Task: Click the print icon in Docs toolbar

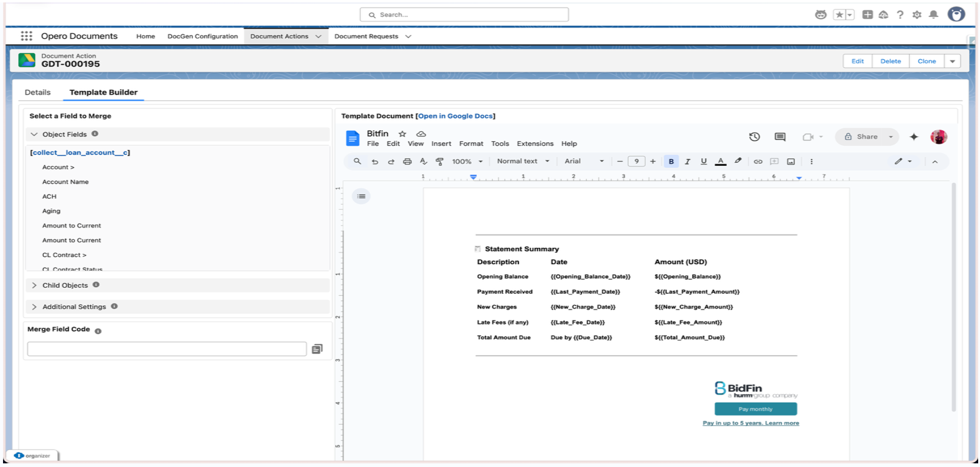Action: tap(407, 162)
